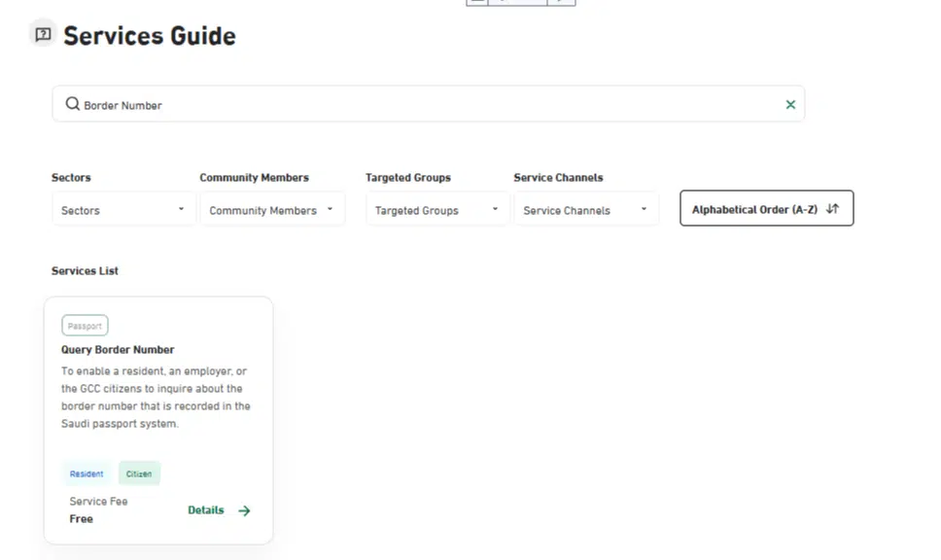Image resolution: width=941 pixels, height=560 pixels.
Task: Click the sort arrows icon on Alphabetical Order
Action: pyautogui.click(x=835, y=208)
